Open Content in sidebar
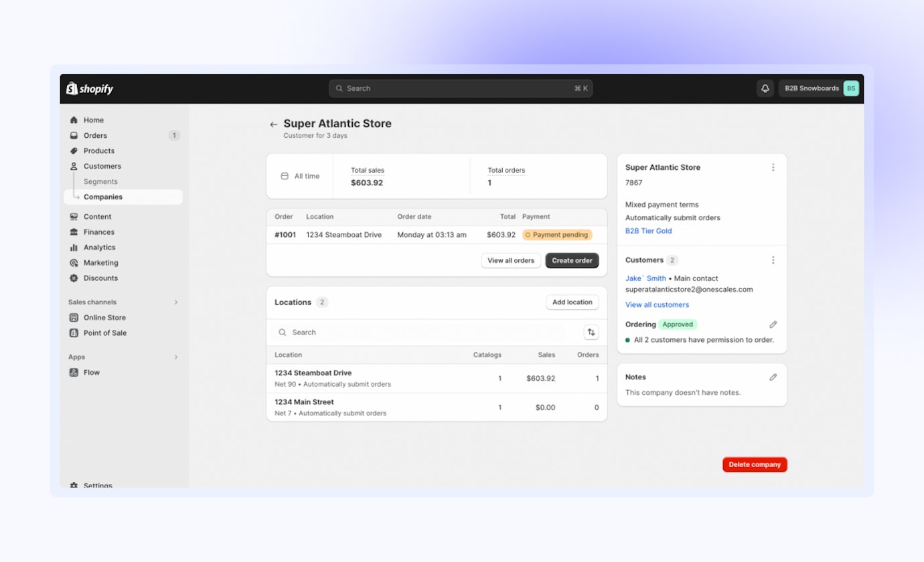Viewport: 924px width, 562px height. point(98,217)
